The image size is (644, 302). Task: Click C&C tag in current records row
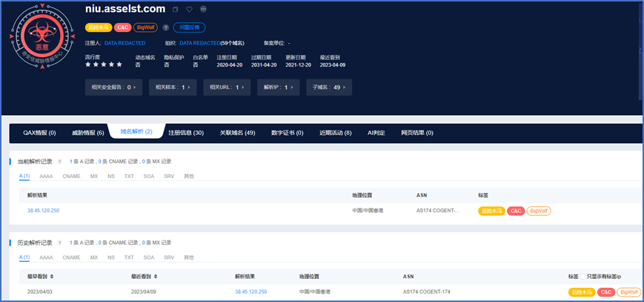click(x=516, y=211)
